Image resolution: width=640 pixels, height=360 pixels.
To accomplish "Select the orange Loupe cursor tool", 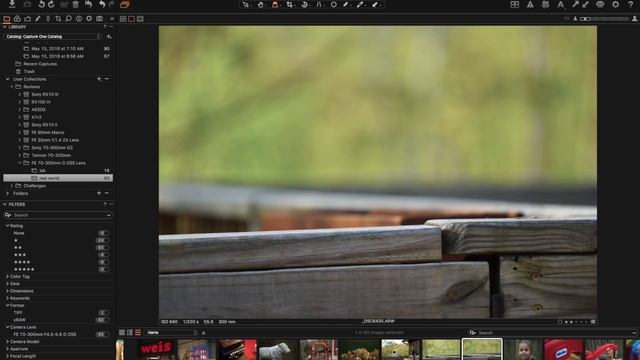I will [275, 4].
